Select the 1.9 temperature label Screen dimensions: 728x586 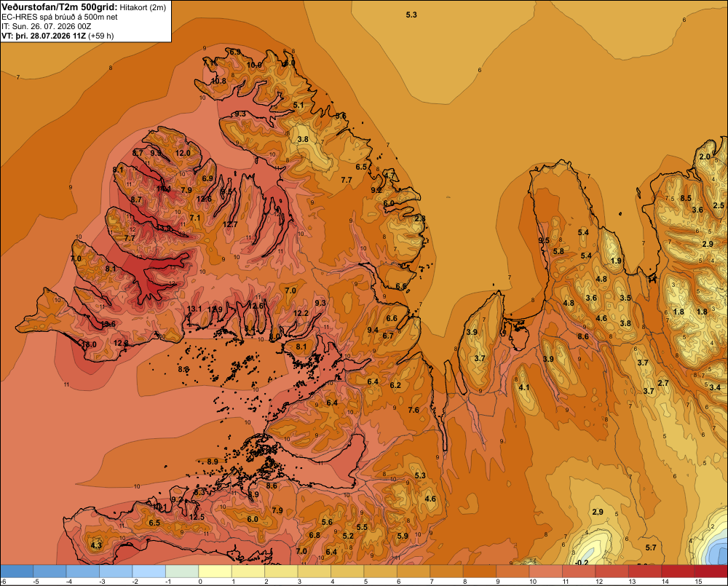click(x=616, y=261)
